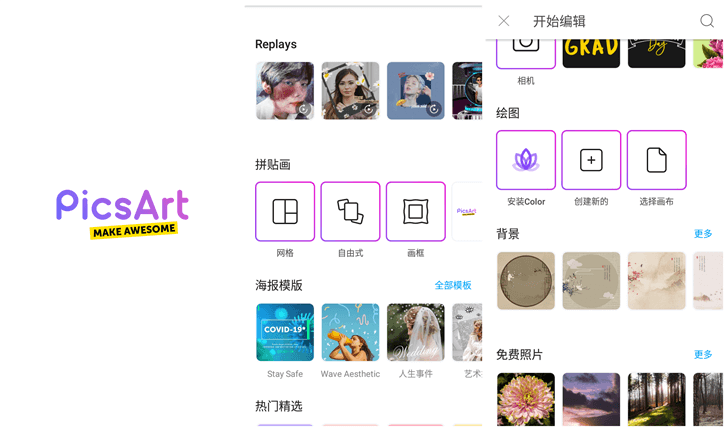Image resolution: width=726 pixels, height=429 pixels.
Task: Select the pink dahlia free photo
Action: pyautogui.click(x=526, y=399)
